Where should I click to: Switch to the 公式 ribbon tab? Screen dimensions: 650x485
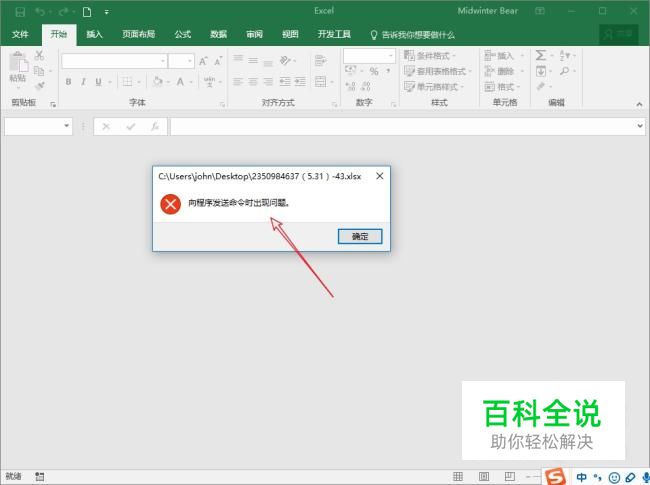point(182,34)
